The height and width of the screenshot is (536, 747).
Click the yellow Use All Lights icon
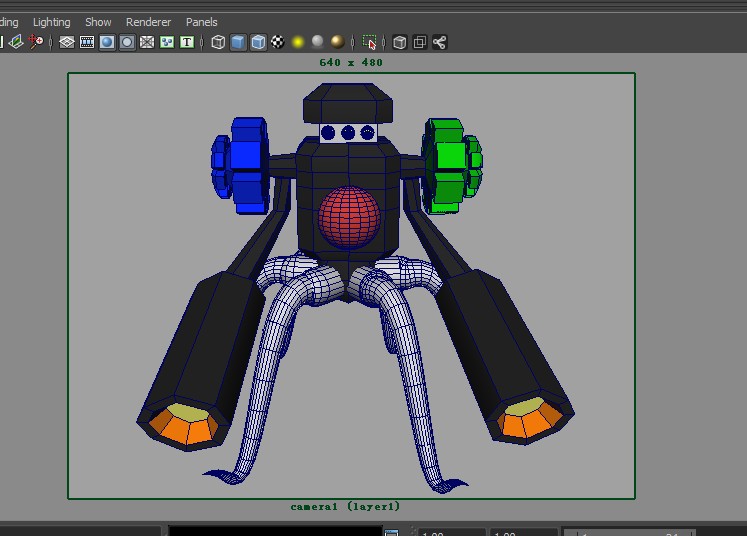pos(298,42)
